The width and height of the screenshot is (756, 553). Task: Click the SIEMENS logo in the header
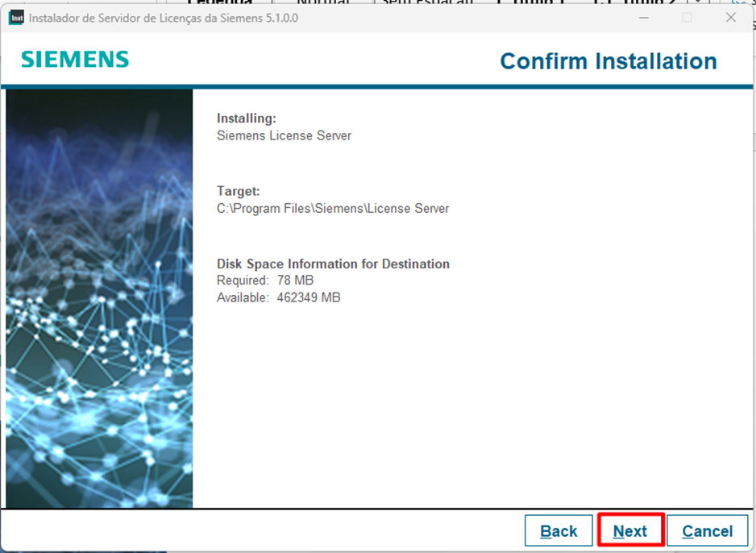pos(75,60)
